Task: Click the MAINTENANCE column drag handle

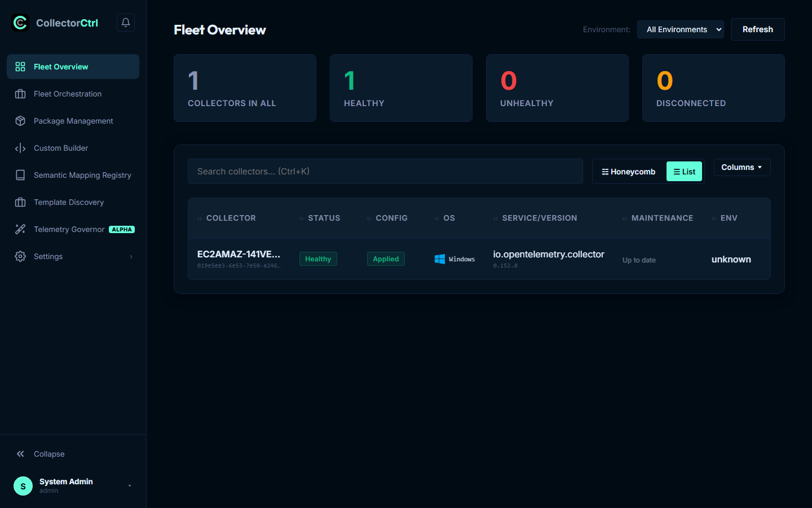Action: point(625,218)
